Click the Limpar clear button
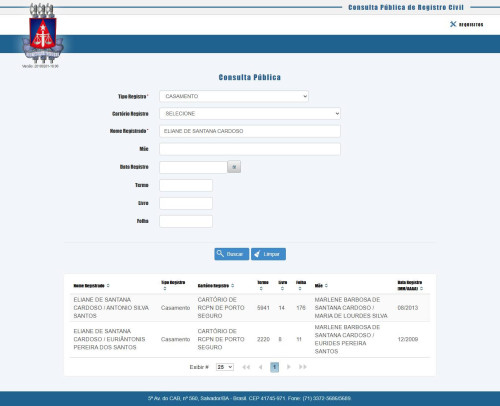Image resolution: width=500 pixels, height=406 pixels. [x=268, y=254]
